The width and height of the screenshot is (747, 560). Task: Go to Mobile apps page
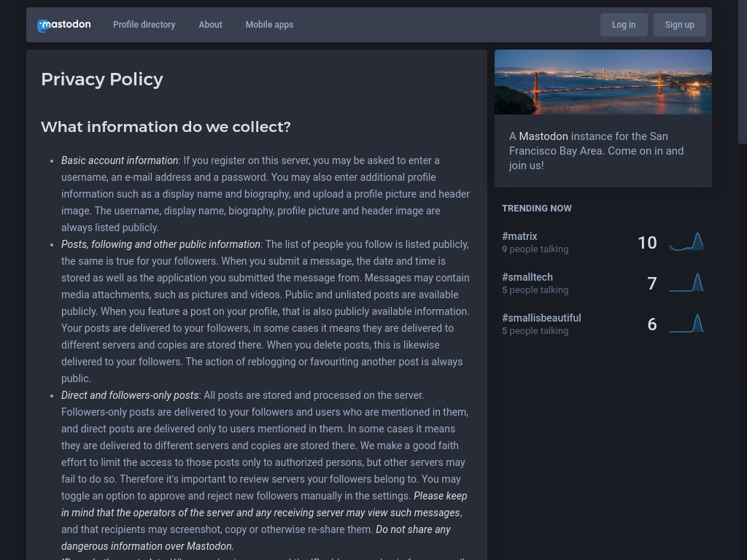click(269, 25)
